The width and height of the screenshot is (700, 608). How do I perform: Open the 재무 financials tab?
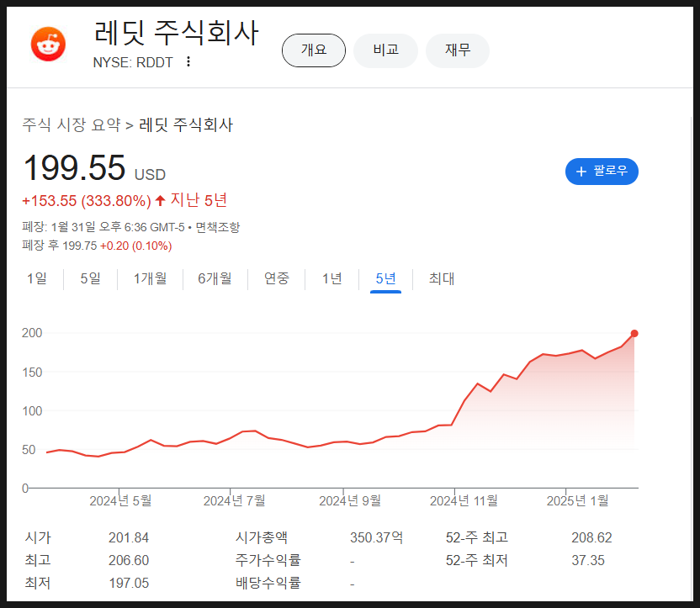[458, 50]
